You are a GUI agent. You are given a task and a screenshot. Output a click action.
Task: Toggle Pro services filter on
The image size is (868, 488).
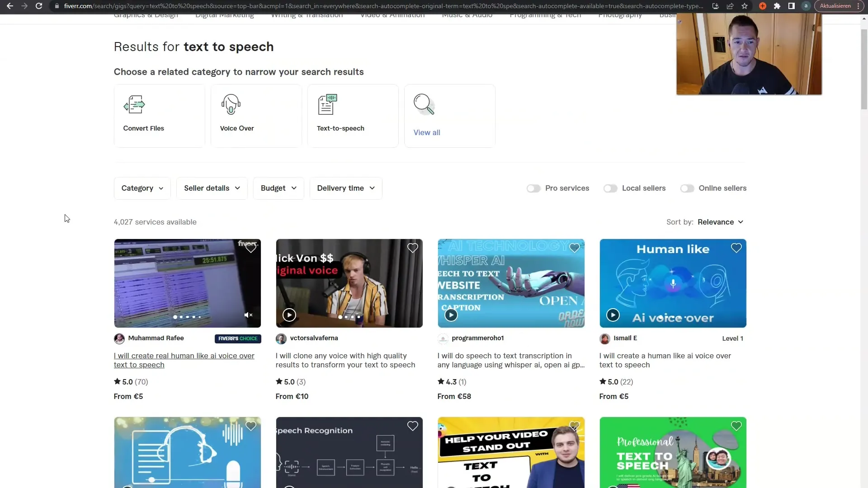[533, 188]
